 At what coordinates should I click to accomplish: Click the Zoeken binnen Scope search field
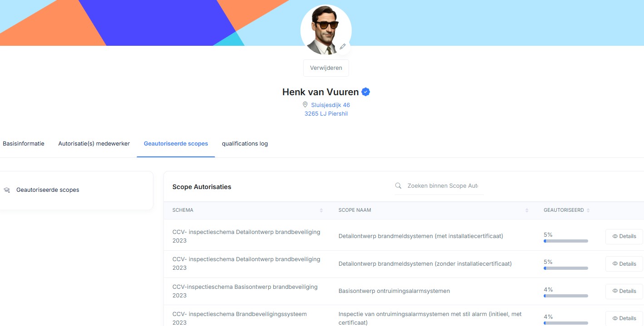coord(442,186)
